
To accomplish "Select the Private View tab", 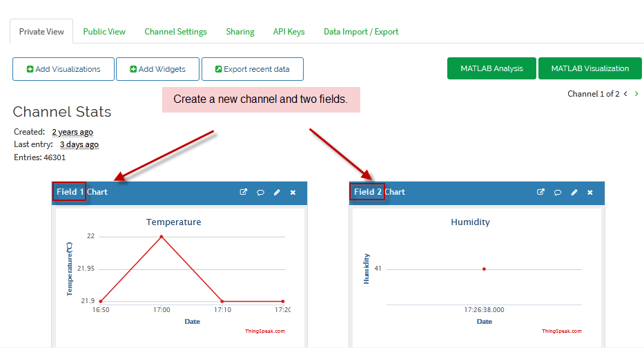I will (x=41, y=32).
